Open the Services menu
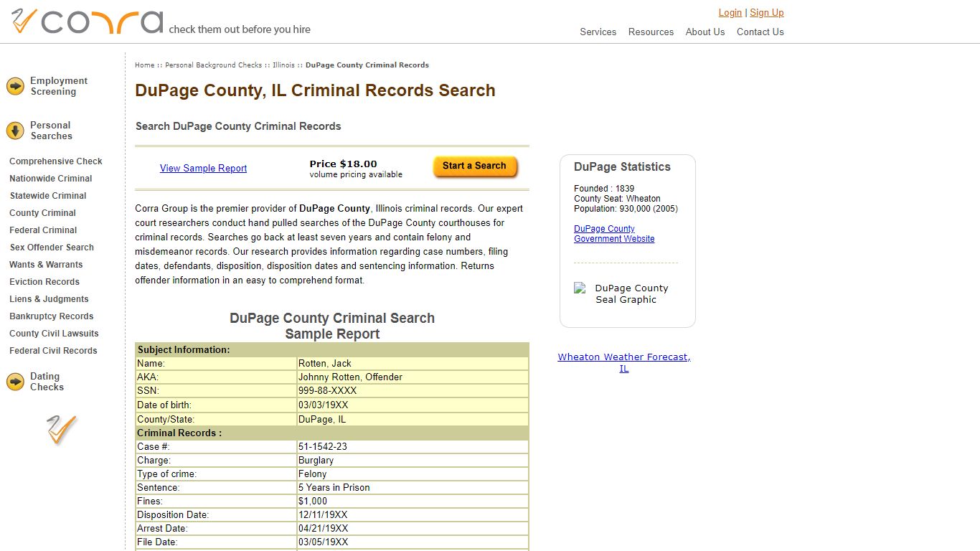The width and height of the screenshot is (980, 551). pyautogui.click(x=598, y=32)
